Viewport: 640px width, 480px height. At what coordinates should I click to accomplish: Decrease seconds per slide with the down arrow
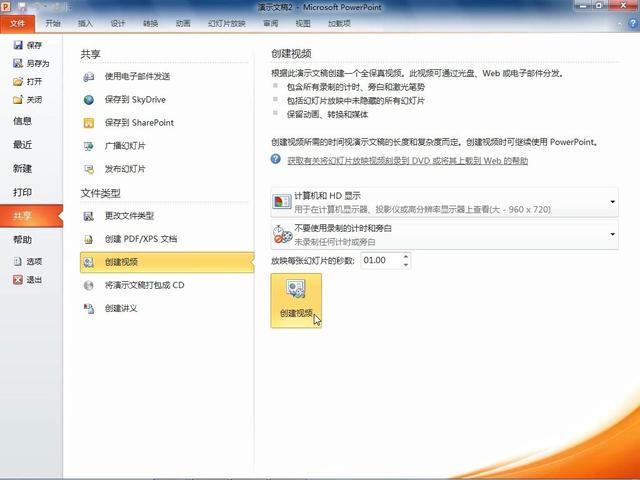(406, 264)
